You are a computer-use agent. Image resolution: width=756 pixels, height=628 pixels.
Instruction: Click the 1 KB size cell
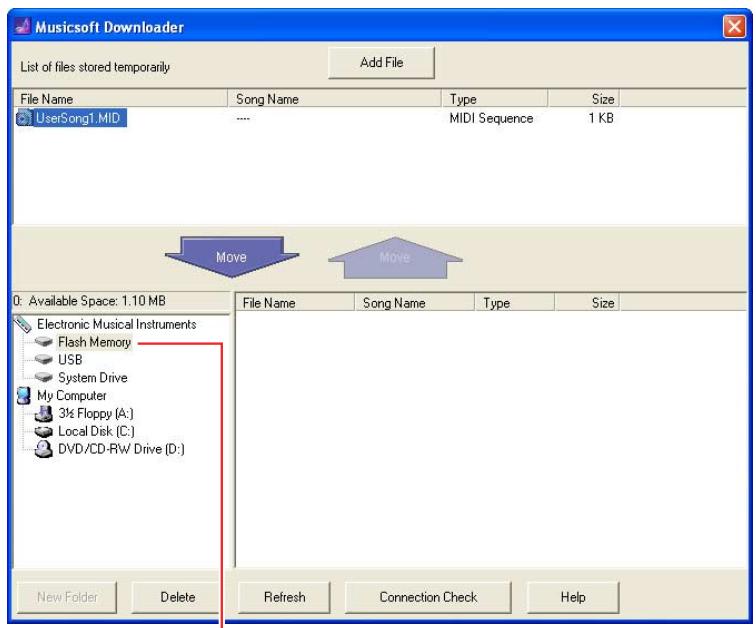[601, 118]
